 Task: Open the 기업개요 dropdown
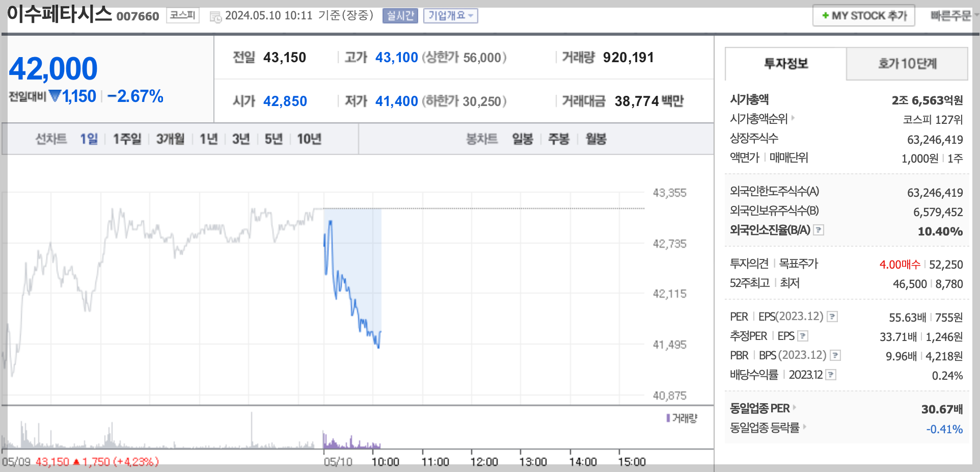point(451,16)
